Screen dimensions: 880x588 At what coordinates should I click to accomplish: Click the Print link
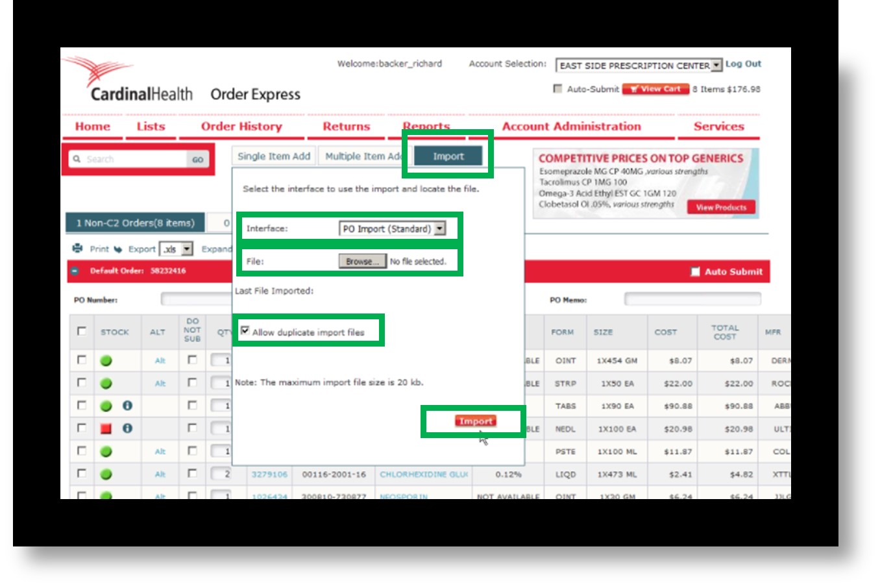[x=99, y=249]
